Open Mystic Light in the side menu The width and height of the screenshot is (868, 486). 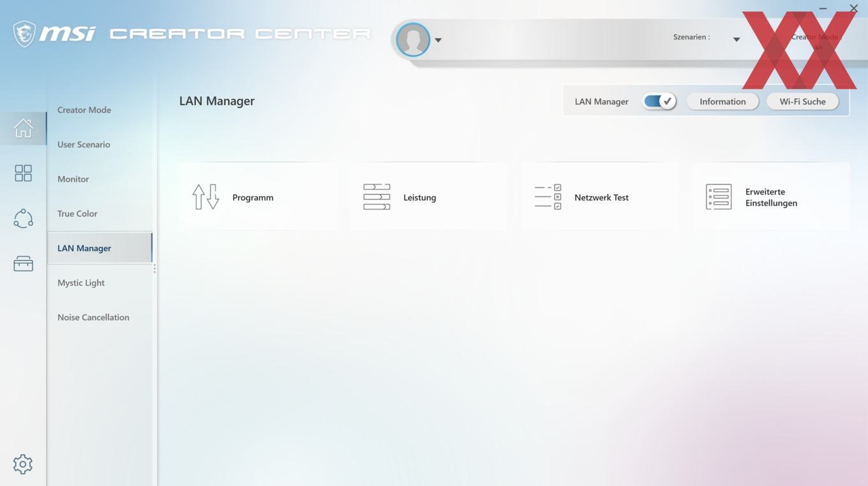tap(81, 283)
